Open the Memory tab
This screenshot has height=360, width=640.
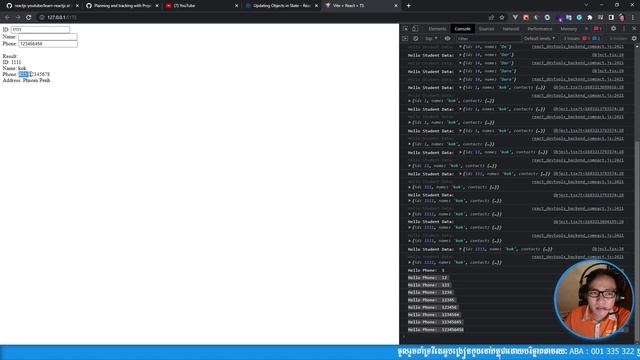[x=569, y=29]
